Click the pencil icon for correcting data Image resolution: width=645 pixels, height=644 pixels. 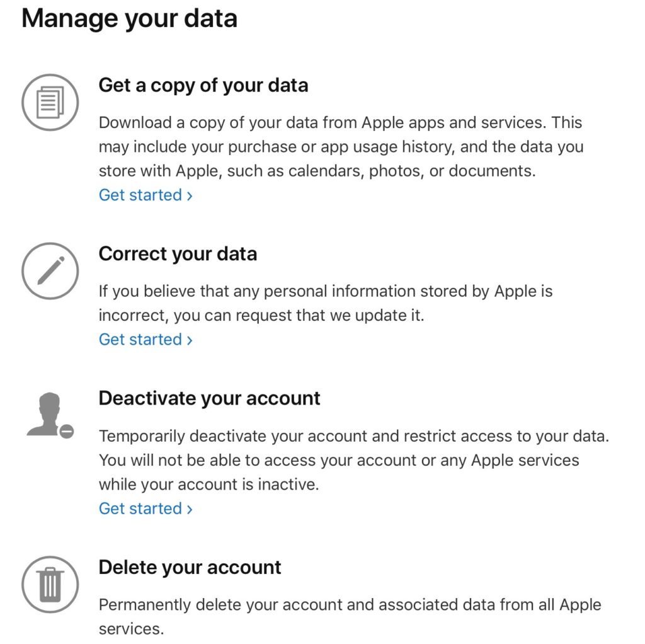click(x=50, y=271)
